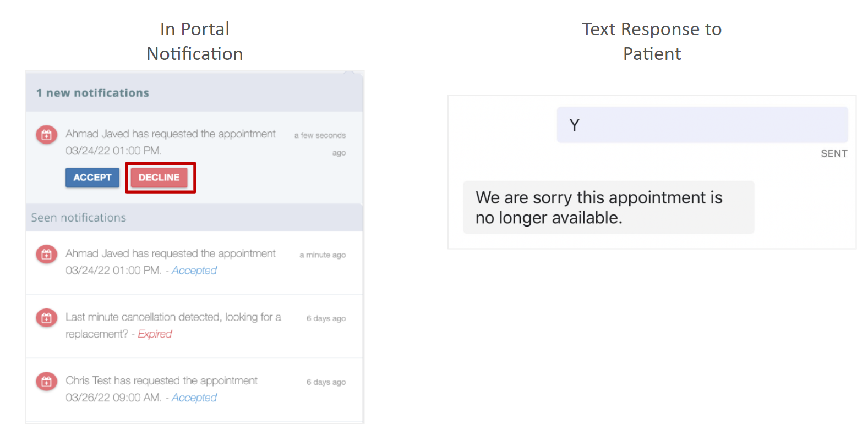Click the calendar icon next to Chris Test's request
This screenshot has height=447, width=868.
(46, 381)
